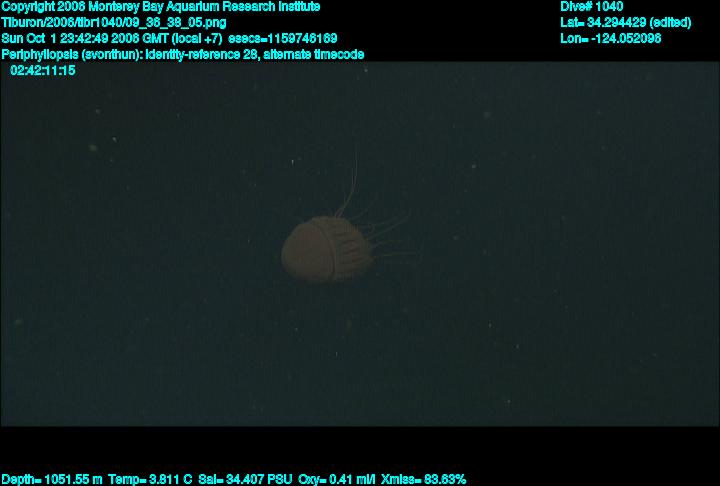Click the 02:42:11:15 alternate timecode
The image size is (720, 486).
[x=42, y=70]
